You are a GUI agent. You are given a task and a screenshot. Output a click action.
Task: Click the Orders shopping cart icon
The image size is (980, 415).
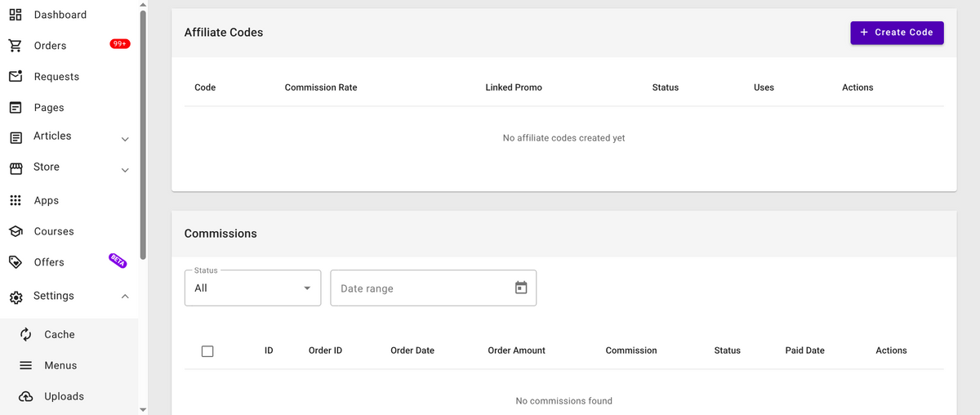coord(16,46)
